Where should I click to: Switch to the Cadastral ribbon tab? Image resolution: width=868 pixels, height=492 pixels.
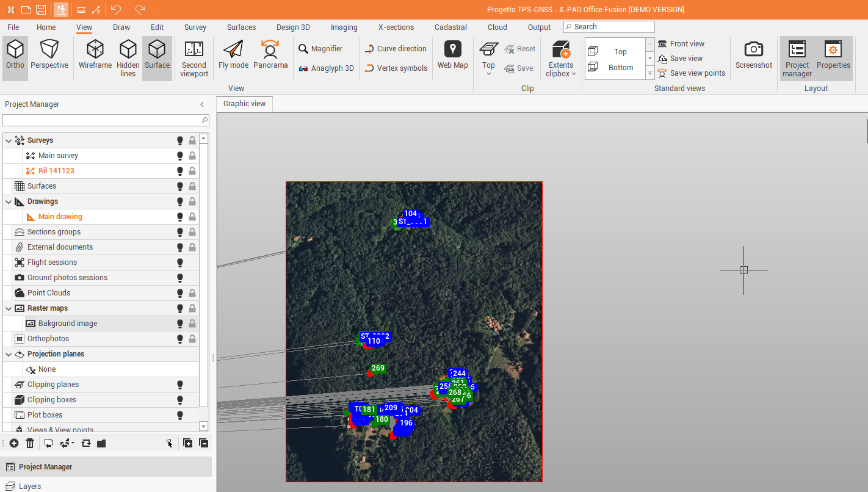click(x=450, y=27)
